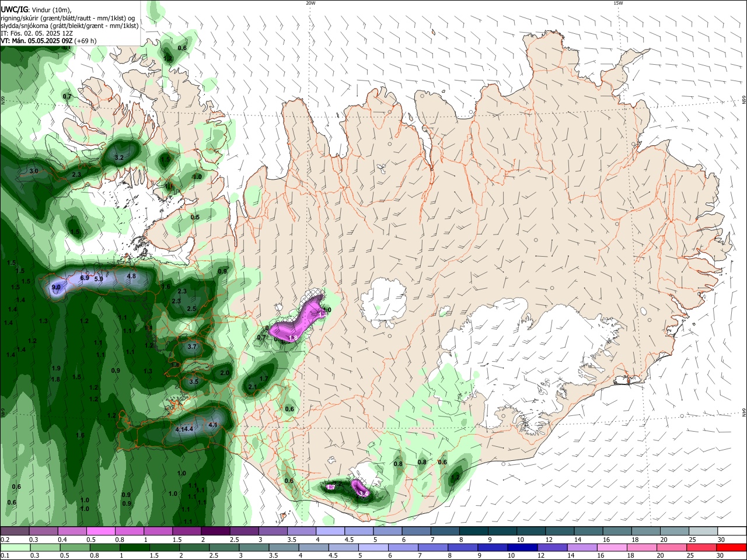
Task: Select the '1.9' value over the western sea
Action: (x=56, y=369)
